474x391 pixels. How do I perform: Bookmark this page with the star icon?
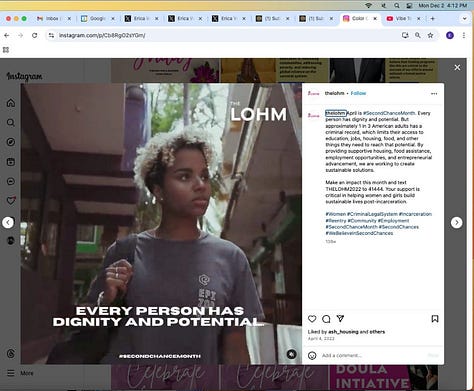(x=430, y=35)
